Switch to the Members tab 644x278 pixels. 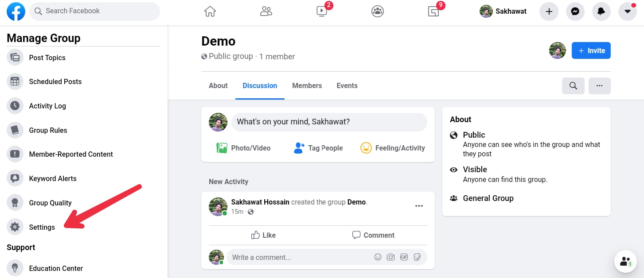(x=307, y=85)
